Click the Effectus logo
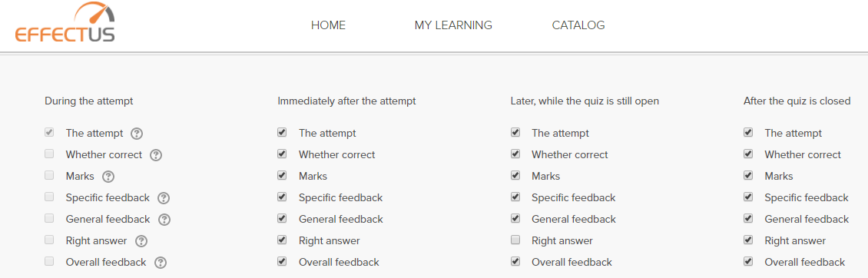Image resolution: width=868 pixels, height=278 pixels. (65, 23)
